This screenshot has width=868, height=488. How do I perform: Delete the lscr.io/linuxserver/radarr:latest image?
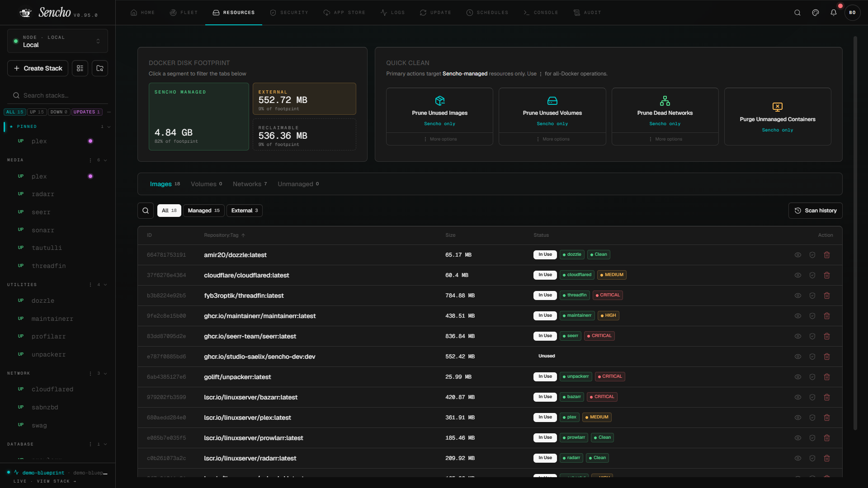click(827, 458)
